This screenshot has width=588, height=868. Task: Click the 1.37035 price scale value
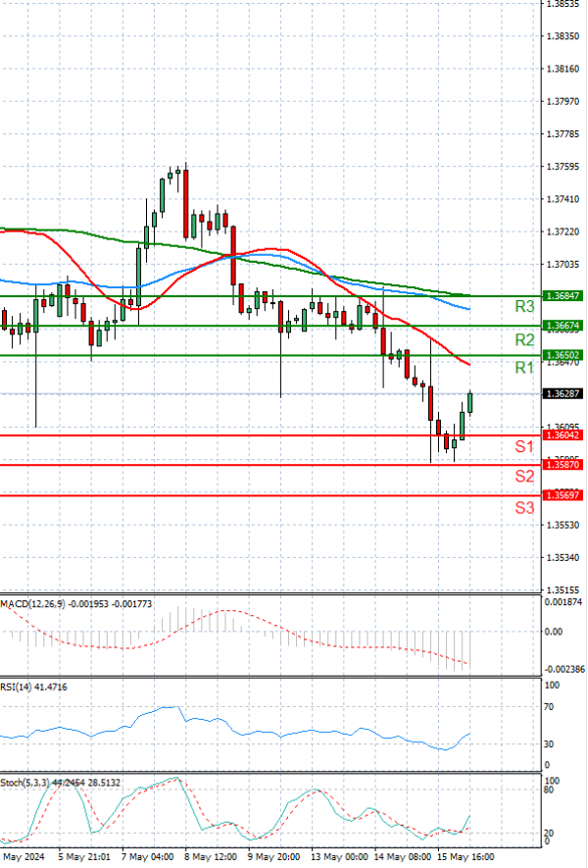click(563, 265)
